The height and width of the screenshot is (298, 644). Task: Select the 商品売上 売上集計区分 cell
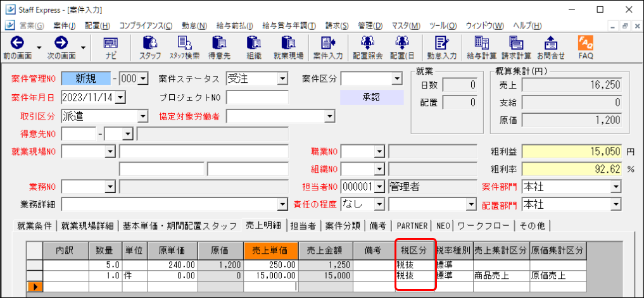(501, 276)
